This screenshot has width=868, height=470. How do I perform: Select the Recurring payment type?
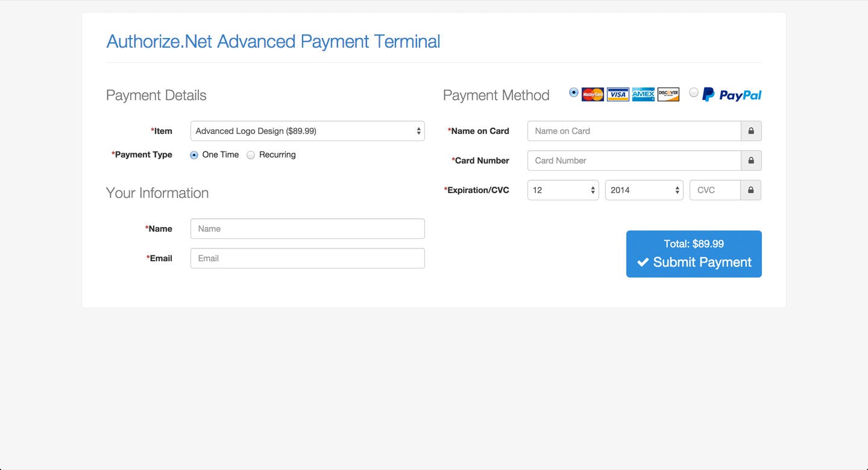[251, 155]
